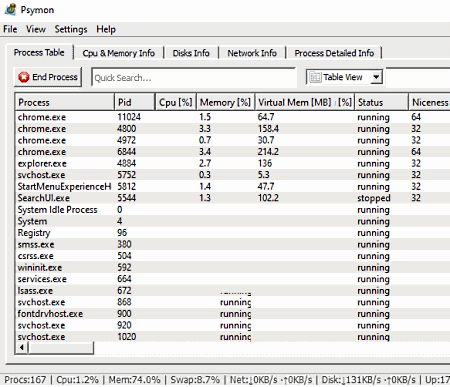This screenshot has width=450, height=387.
Task: Sort by the Memory [%] column header
Action: [225, 102]
